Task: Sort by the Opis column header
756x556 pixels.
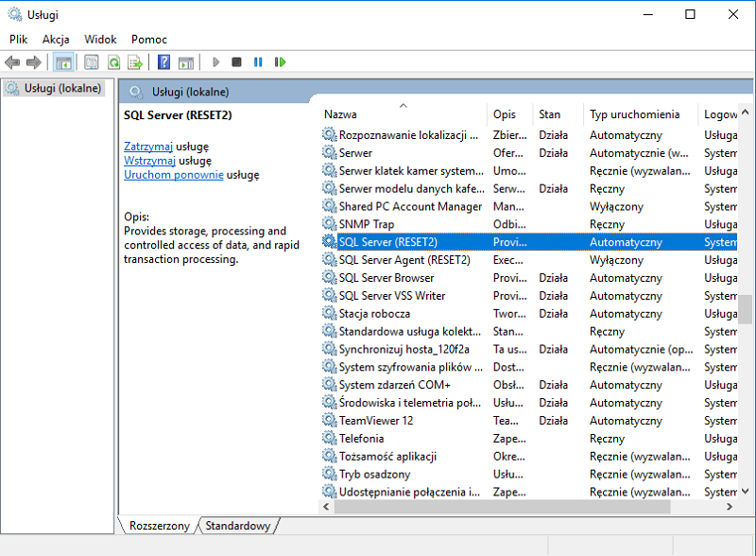Action: (509, 114)
